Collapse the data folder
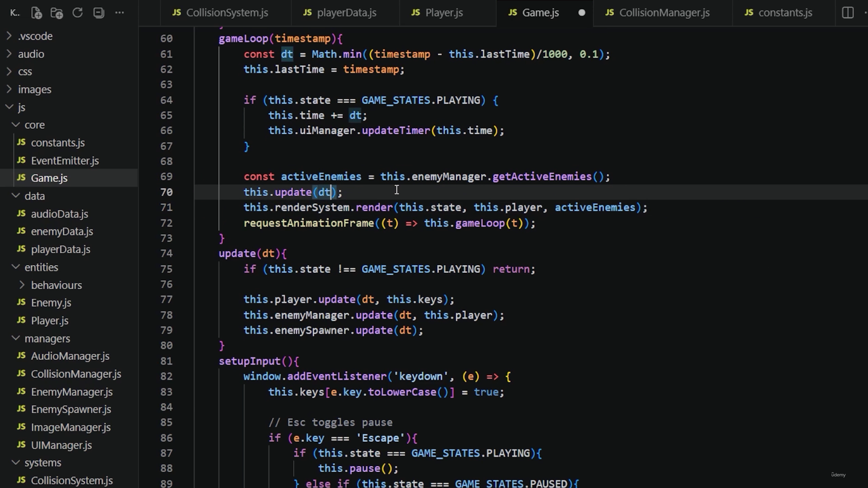The width and height of the screenshot is (868, 488). pyautogui.click(x=69, y=196)
